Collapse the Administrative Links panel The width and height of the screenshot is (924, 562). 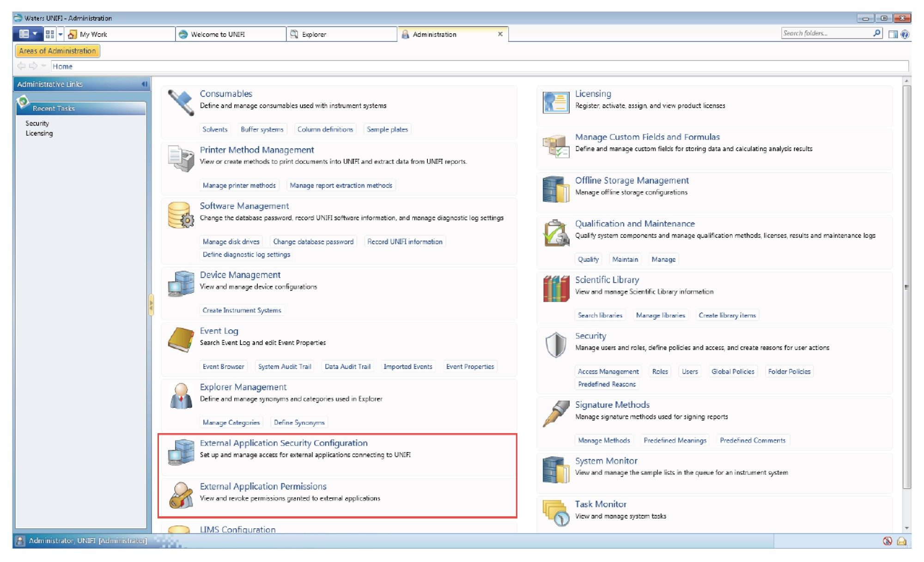tap(144, 84)
